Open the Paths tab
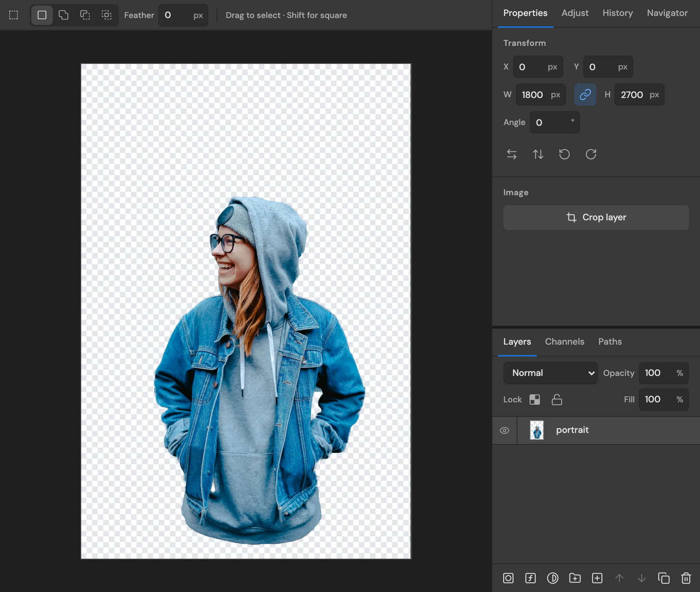Screen dimensions: 700x592 pos(610,342)
